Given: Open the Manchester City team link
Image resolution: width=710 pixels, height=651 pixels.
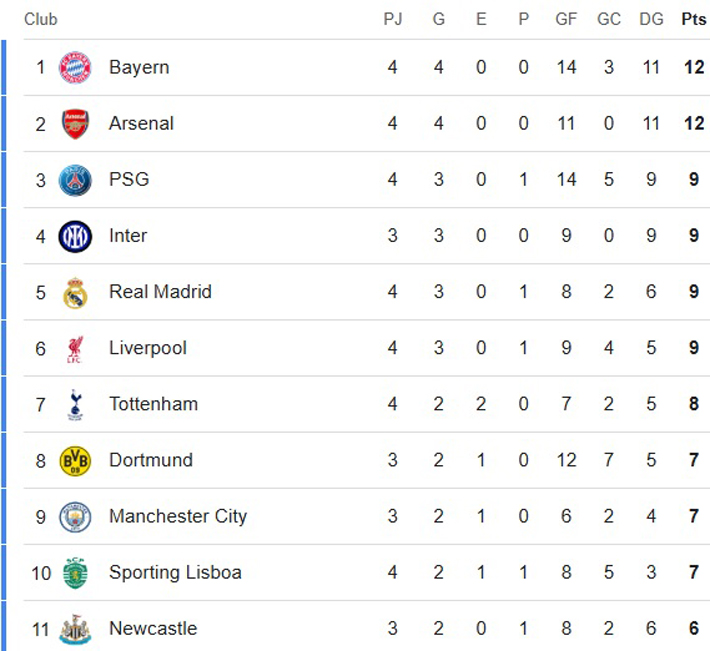Looking at the screenshot, I should [x=178, y=516].
